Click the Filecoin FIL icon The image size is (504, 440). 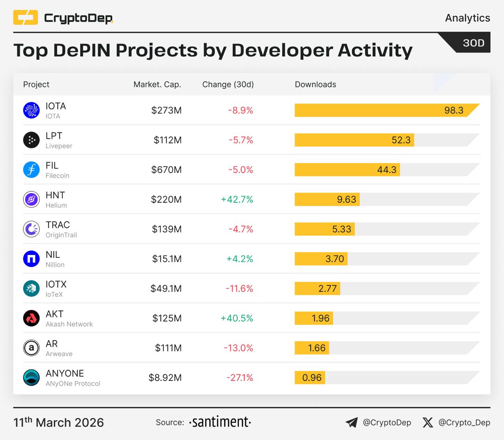[31, 170]
